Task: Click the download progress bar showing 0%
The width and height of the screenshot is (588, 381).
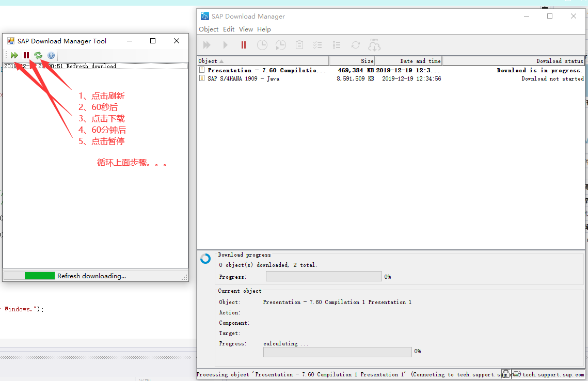Action: tap(324, 276)
